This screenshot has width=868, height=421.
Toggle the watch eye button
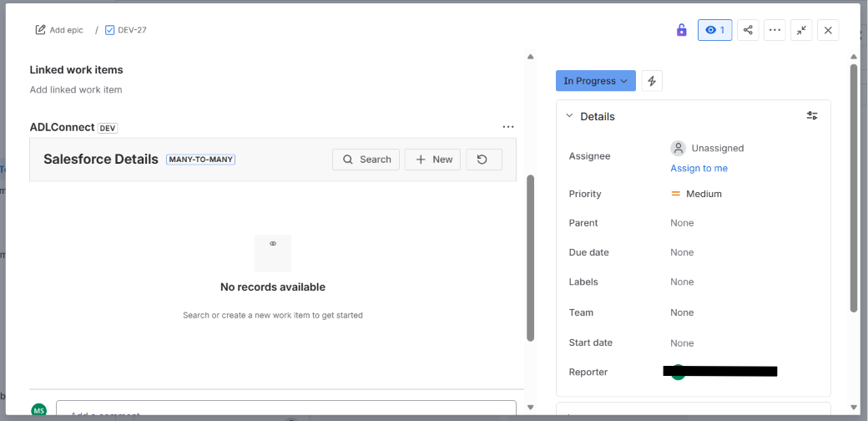pos(714,30)
